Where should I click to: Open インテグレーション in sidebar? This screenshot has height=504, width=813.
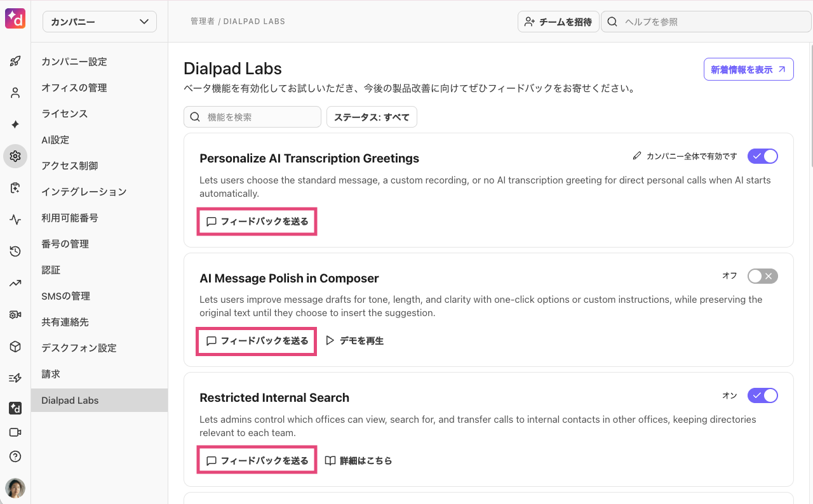[x=99, y=192]
